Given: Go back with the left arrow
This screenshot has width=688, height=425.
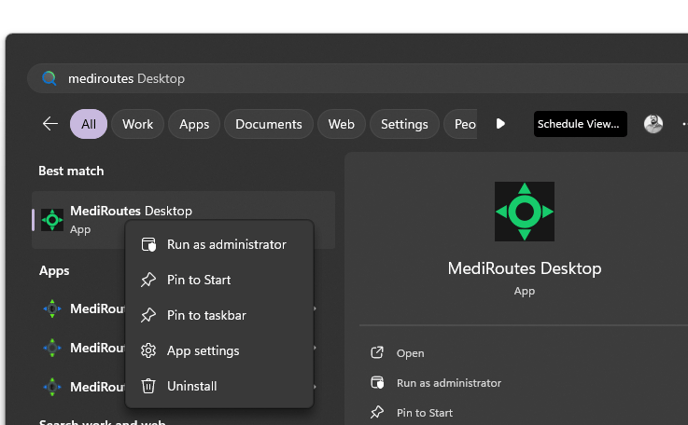Looking at the screenshot, I should click(x=50, y=124).
